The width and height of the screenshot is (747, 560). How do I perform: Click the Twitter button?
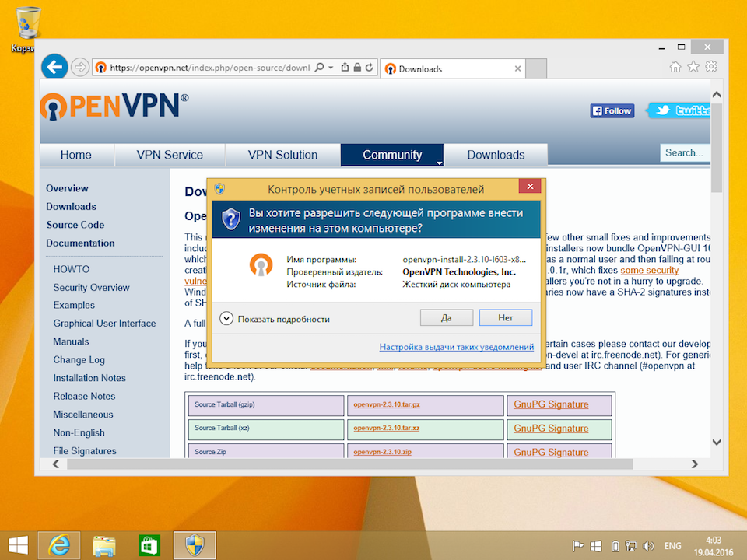click(x=679, y=111)
